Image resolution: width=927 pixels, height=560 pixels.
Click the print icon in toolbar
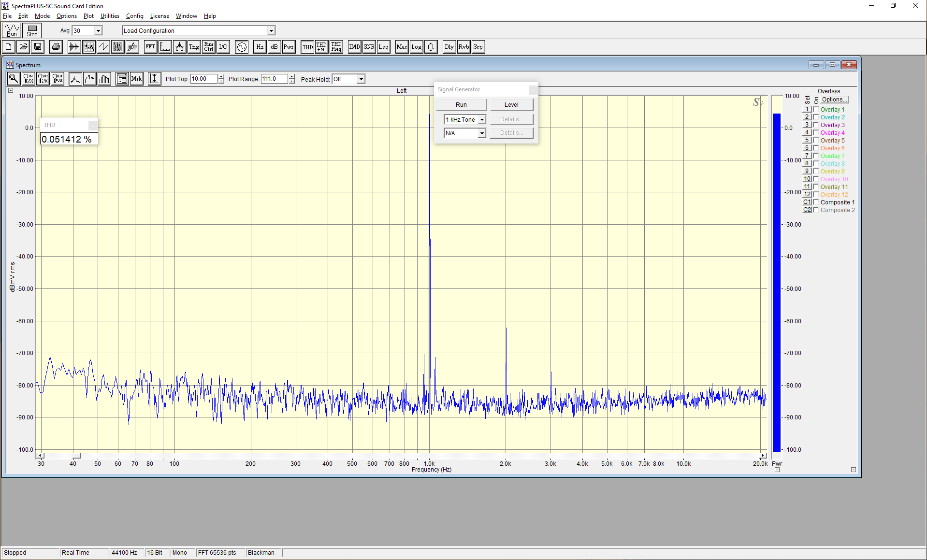(x=56, y=47)
